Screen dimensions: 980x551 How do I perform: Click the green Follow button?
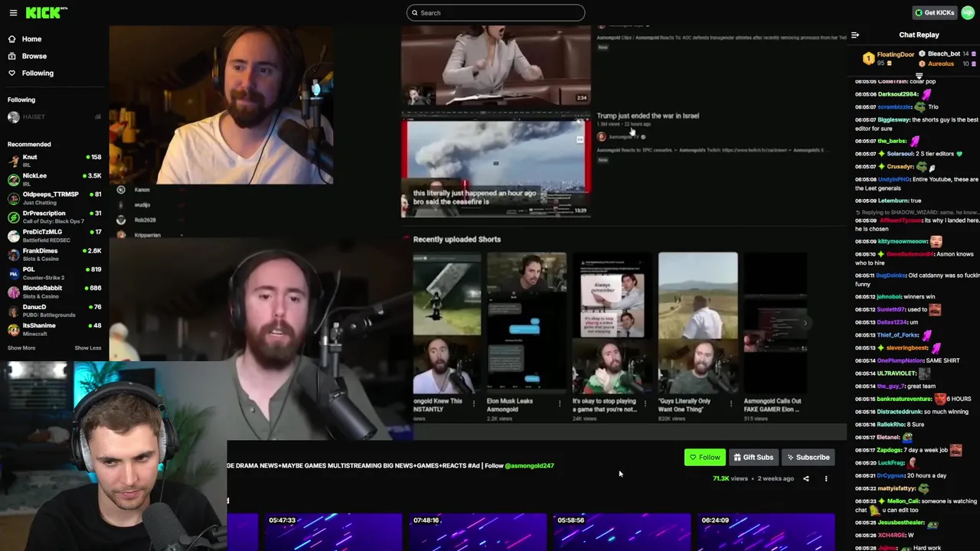click(704, 458)
